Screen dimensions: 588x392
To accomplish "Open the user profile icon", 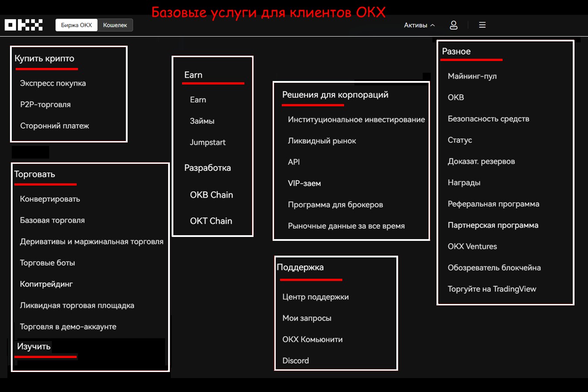I will point(453,25).
